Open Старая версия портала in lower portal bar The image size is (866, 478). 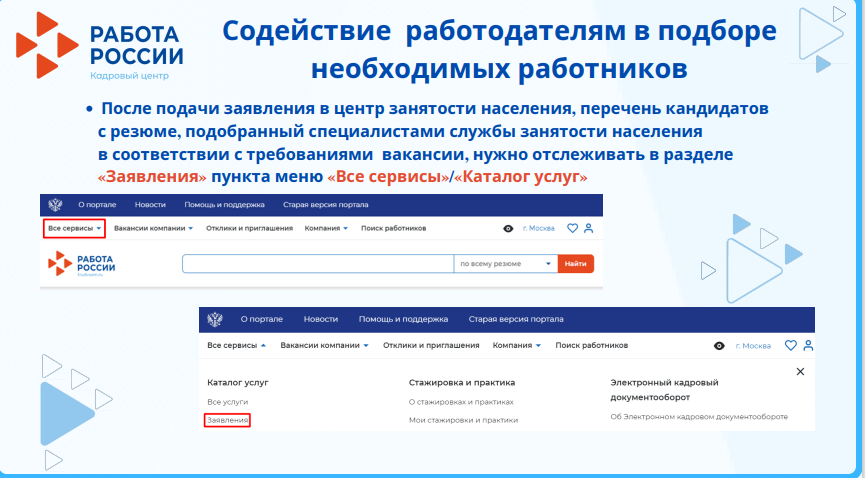[516, 319]
